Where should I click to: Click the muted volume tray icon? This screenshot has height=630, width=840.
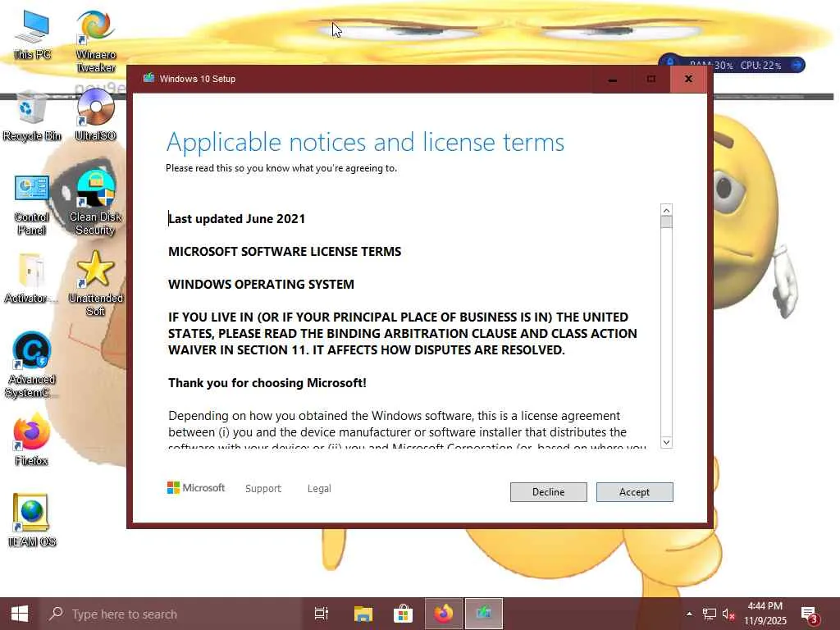coord(728,614)
